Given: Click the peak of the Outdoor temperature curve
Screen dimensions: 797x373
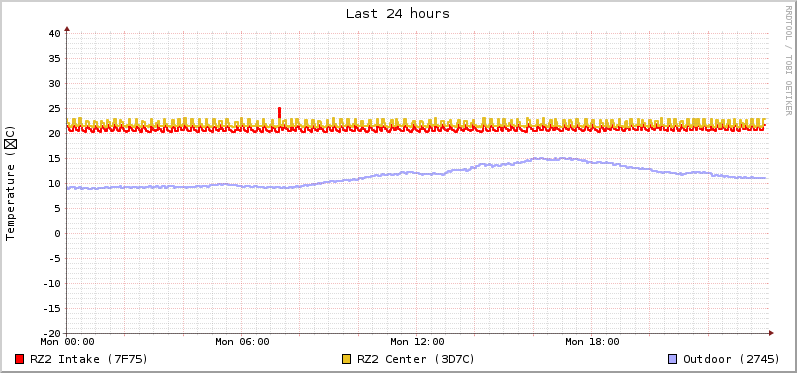Looking at the screenshot, I should (x=540, y=159).
